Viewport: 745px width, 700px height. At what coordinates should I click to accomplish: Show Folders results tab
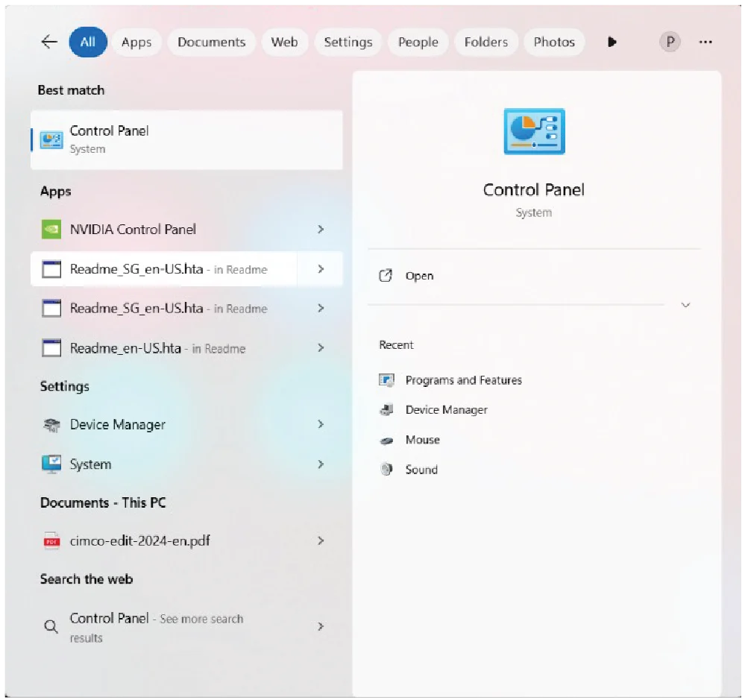point(486,42)
